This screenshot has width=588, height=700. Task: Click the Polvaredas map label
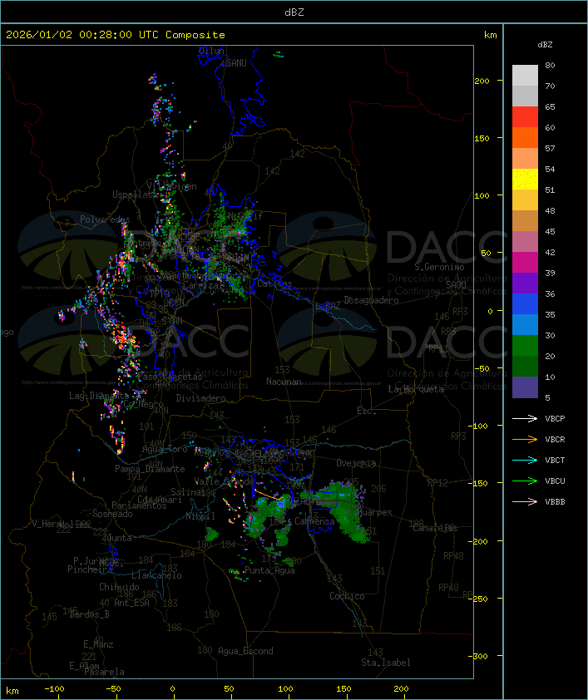[105, 219]
